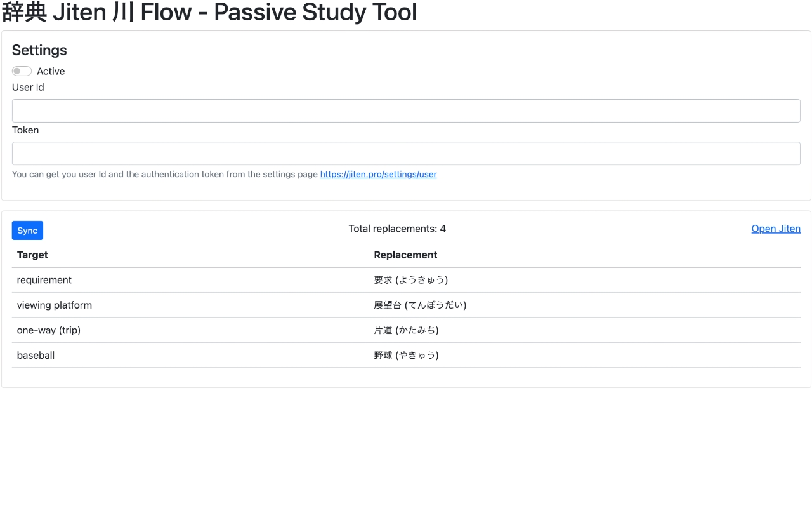Open Jiten via the top-right link
The width and height of the screenshot is (812, 508).
pyautogui.click(x=776, y=229)
